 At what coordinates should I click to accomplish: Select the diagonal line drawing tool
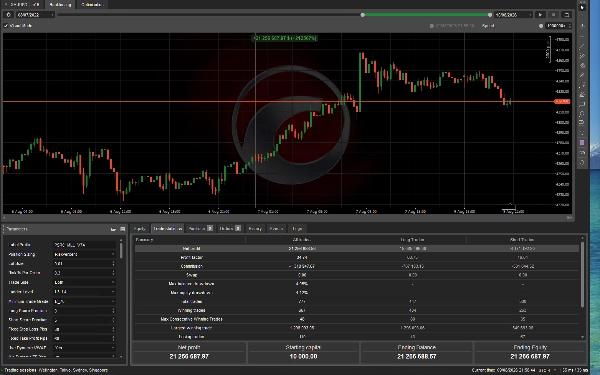pyautogui.click(x=582, y=46)
